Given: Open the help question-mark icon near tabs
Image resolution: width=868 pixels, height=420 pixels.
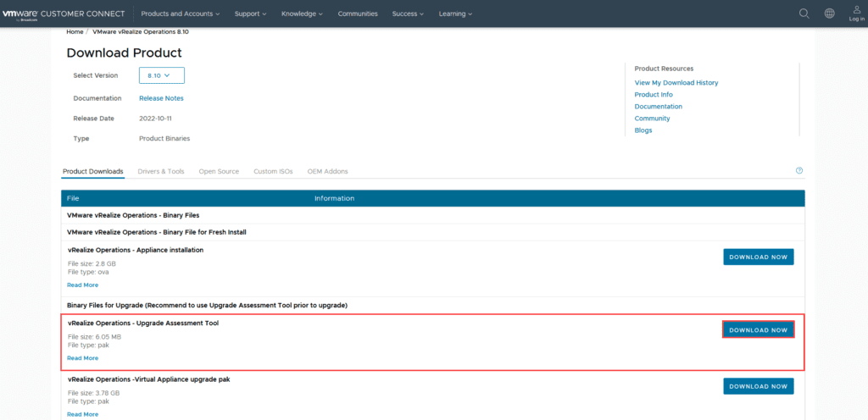Looking at the screenshot, I should (798, 171).
